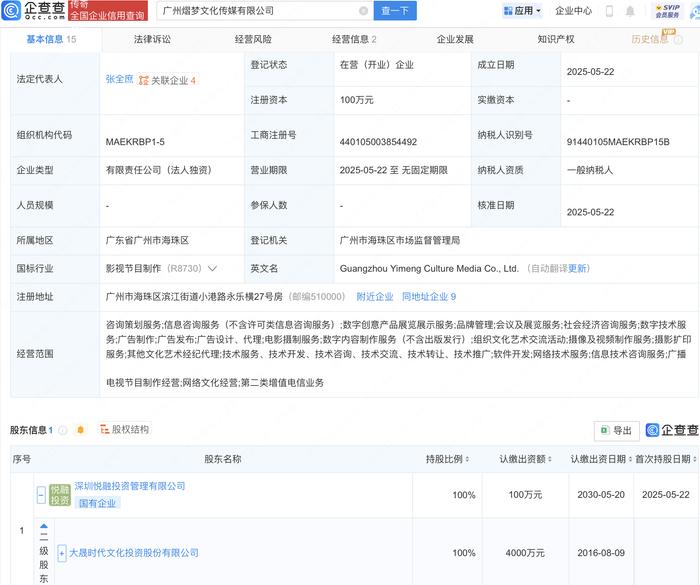Click the 广州市海珠区市场监督管理局 value
This screenshot has width=700, height=585.
400,240
